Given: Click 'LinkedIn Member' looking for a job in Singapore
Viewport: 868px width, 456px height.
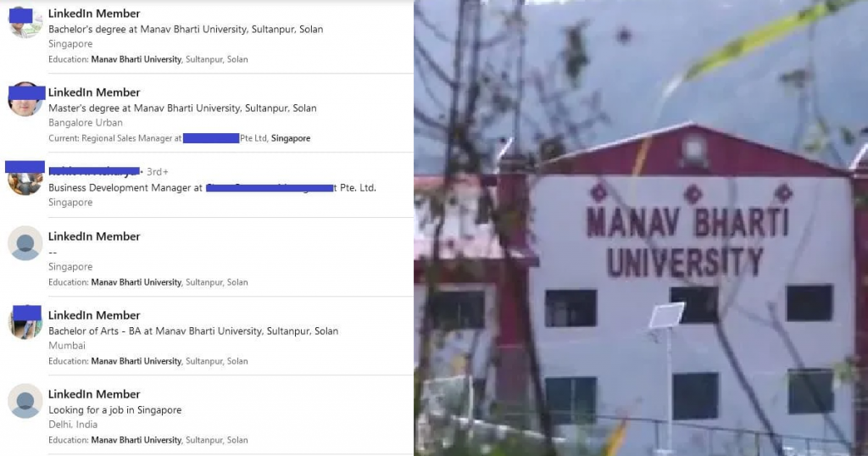Looking at the screenshot, I should pyautogui.click(x=94, y=395).
